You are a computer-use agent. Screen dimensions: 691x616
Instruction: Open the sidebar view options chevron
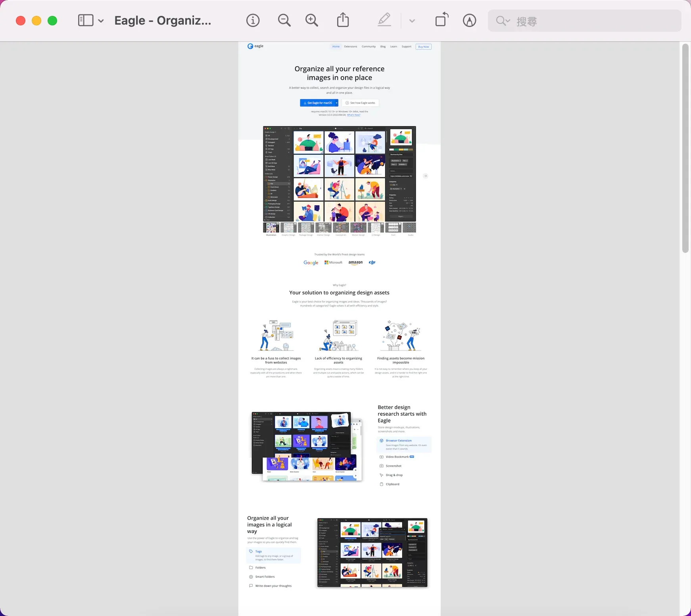click(x=101, y=21)
